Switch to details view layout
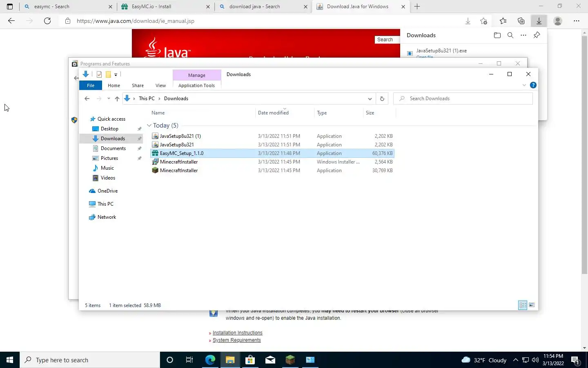This screenshot has width=588, height=368. pos(523,305)
